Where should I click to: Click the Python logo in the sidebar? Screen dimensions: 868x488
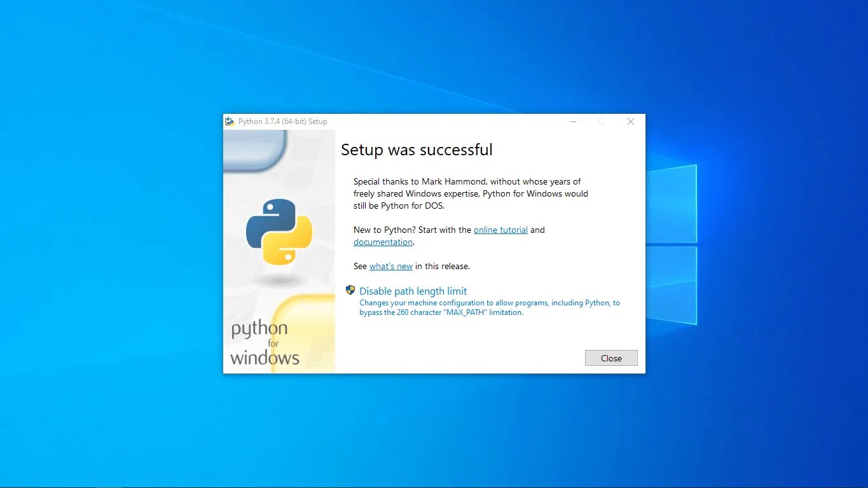pos(279,232)
